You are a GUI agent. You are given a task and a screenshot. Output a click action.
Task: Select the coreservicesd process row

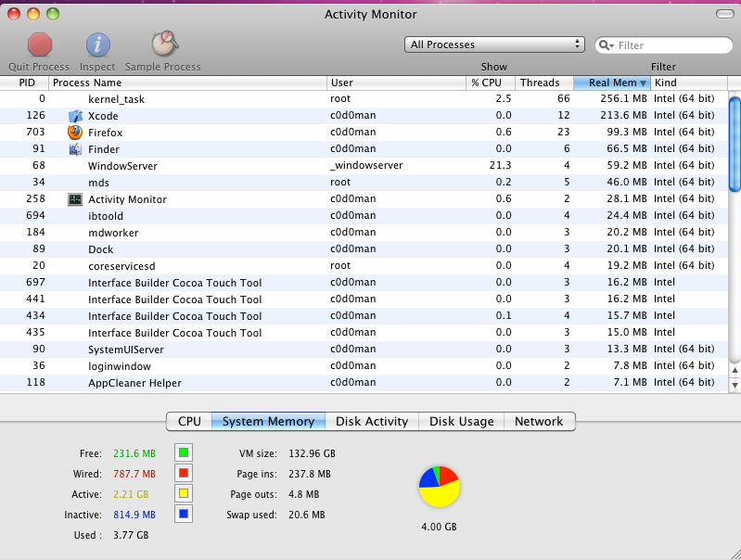(364, 266)
